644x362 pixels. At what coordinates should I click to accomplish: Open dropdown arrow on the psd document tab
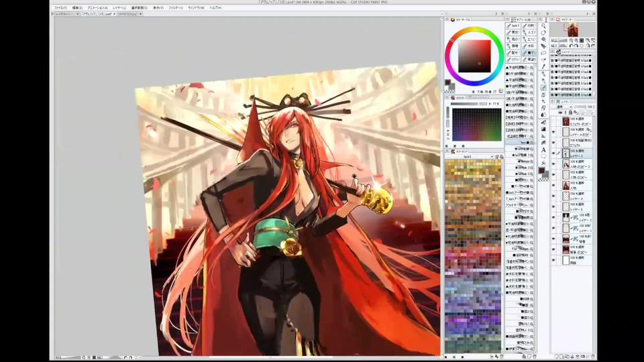pyautogui.click(x=114, y=14)
